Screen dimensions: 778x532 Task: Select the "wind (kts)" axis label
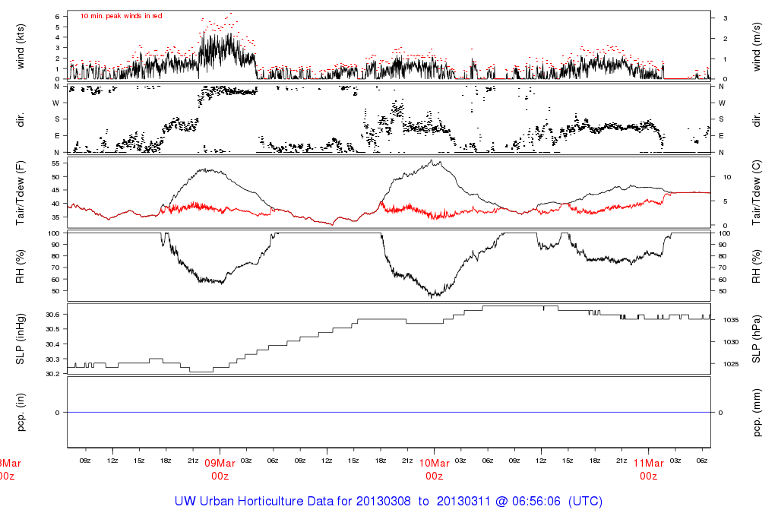(21, 46)
